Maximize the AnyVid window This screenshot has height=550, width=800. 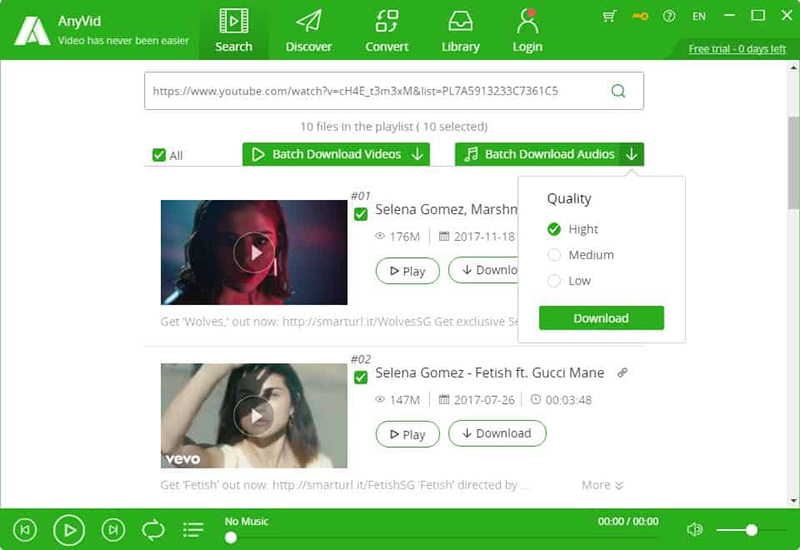coord(758,16)
